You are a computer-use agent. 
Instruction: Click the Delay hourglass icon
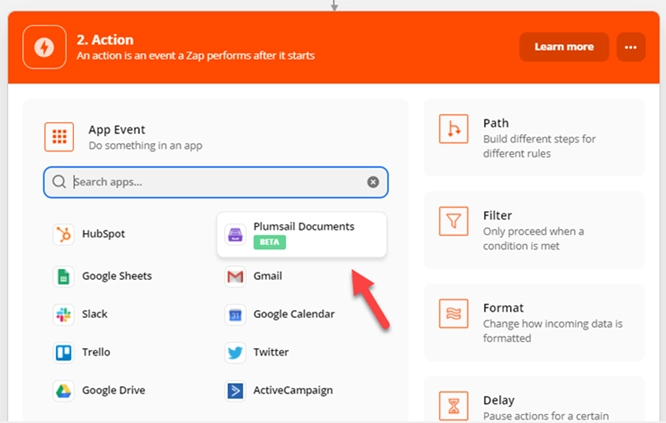(x=454, y=406)
